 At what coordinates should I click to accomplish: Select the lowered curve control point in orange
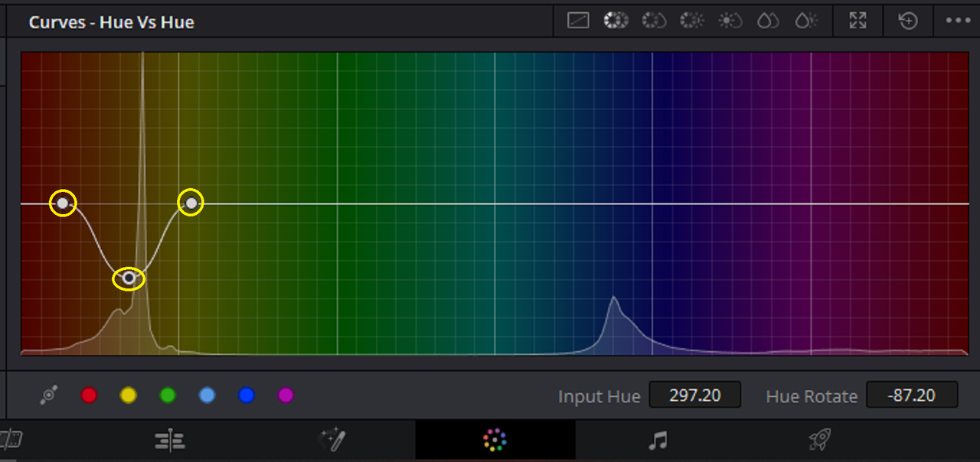[129, 278]
